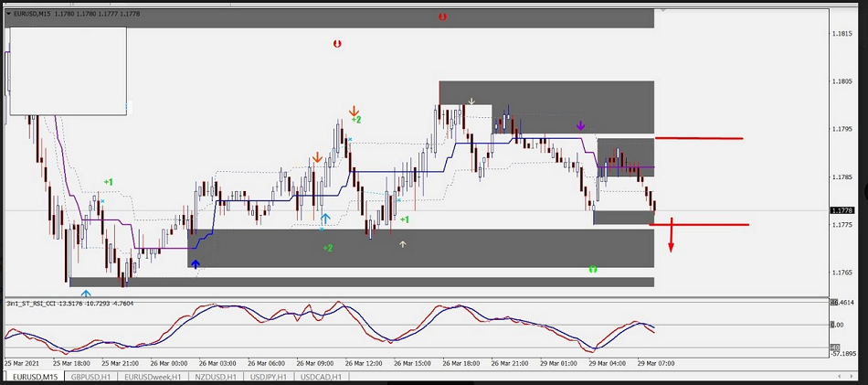Select the upper red horizontal line
Screen dimensions: 868x385
[x=699, y=138]
